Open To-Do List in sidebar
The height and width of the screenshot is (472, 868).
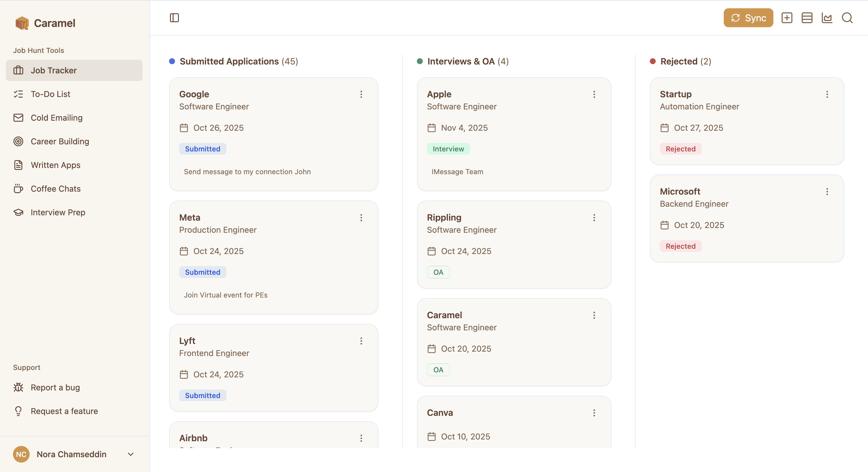point(74,94)
